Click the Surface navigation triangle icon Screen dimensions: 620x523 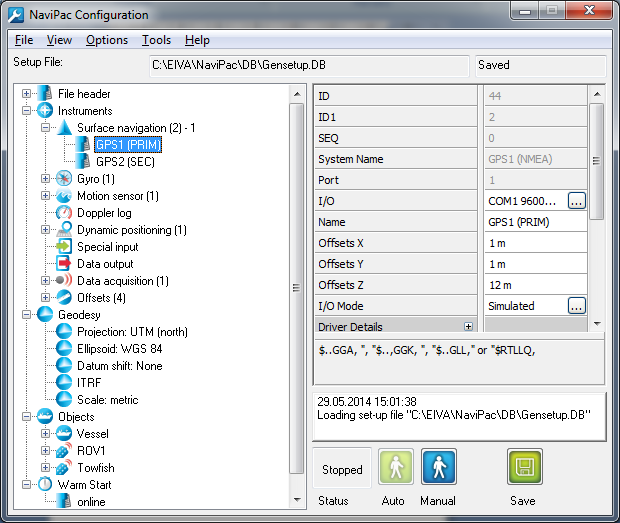(x=64, y=128)
